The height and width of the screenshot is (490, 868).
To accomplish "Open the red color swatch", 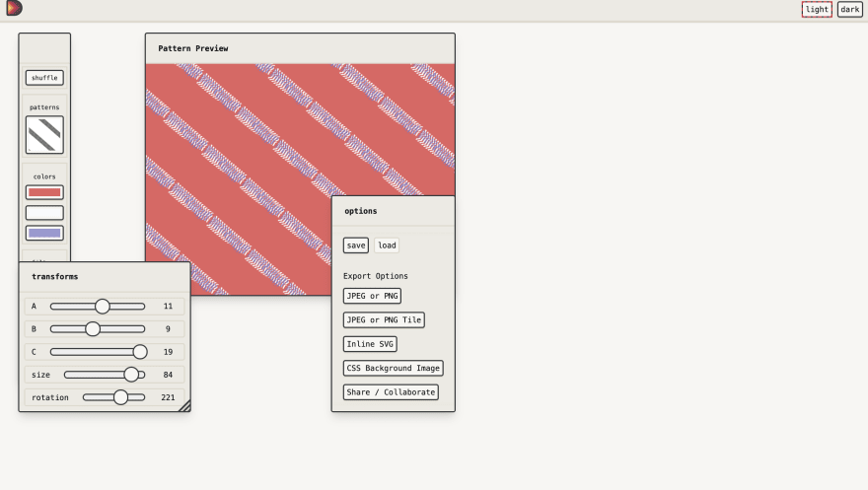I will (44, 192).
